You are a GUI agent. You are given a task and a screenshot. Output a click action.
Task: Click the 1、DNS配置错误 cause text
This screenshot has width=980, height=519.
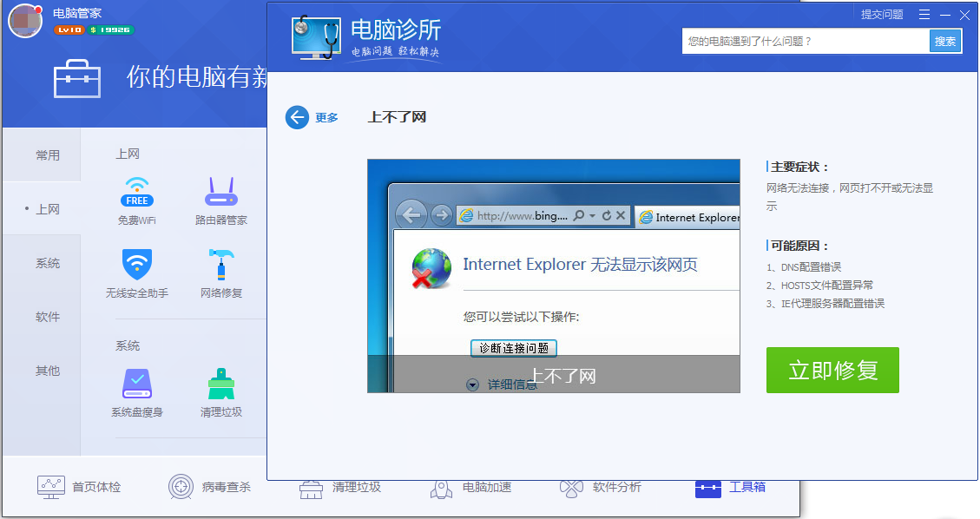click(x=804, y=267)
